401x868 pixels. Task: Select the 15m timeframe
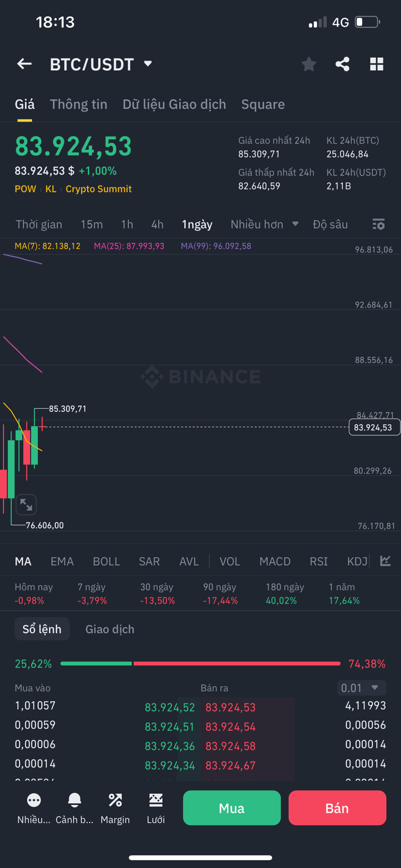point(92,224)
